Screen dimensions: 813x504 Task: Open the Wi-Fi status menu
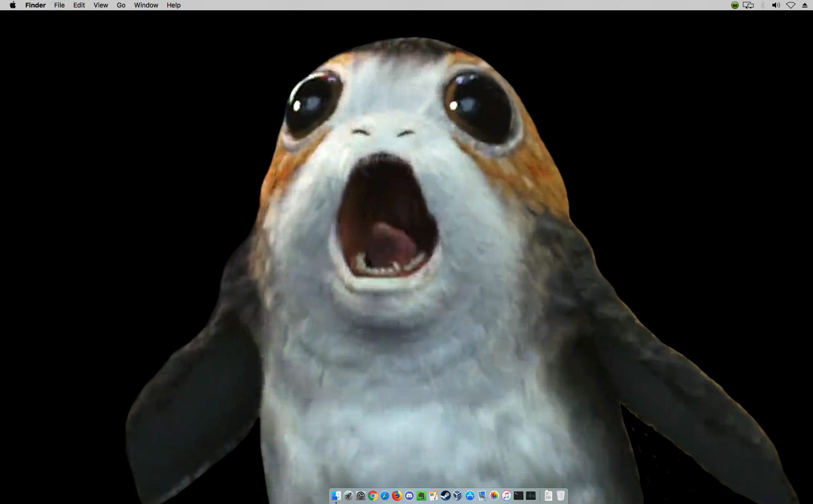[791, 5]
